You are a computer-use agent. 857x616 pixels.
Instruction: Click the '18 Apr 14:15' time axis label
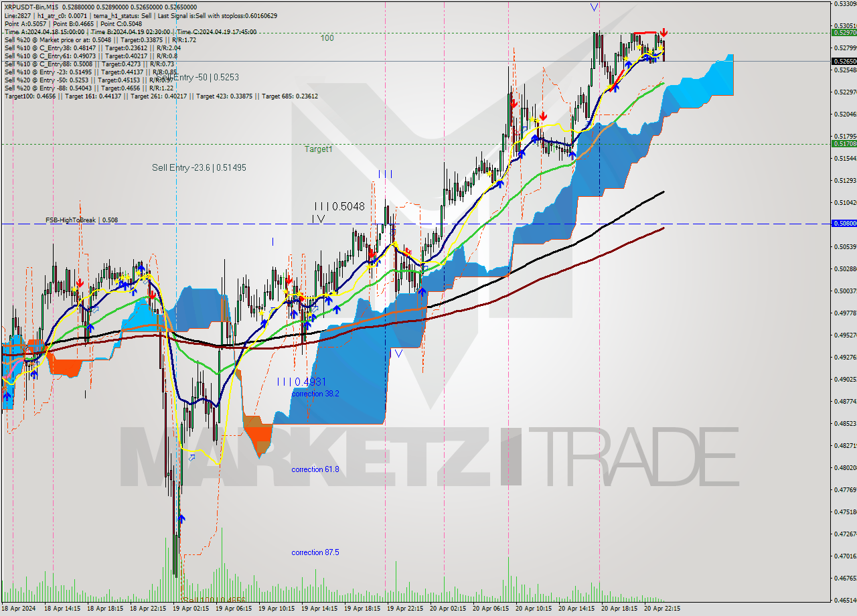[62, 609]
